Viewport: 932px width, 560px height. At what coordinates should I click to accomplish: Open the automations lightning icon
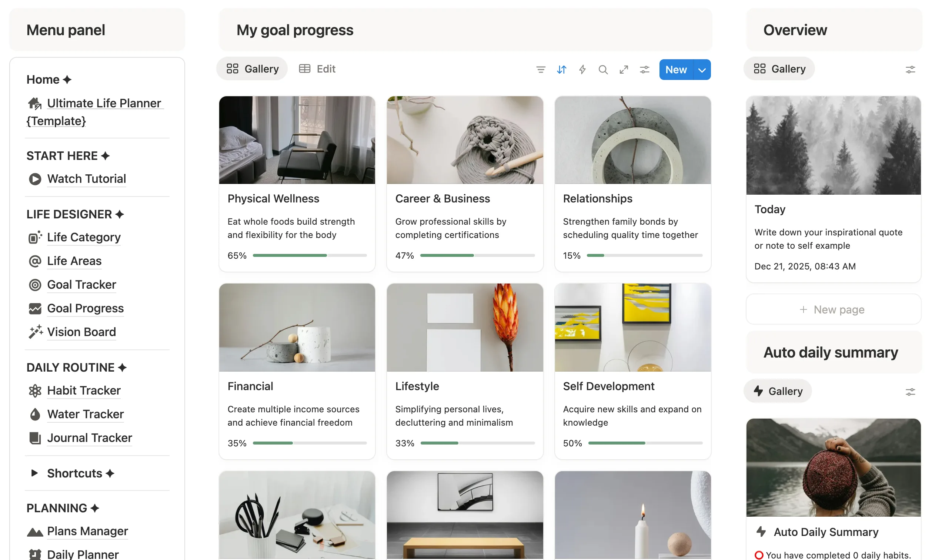[582, 70]
